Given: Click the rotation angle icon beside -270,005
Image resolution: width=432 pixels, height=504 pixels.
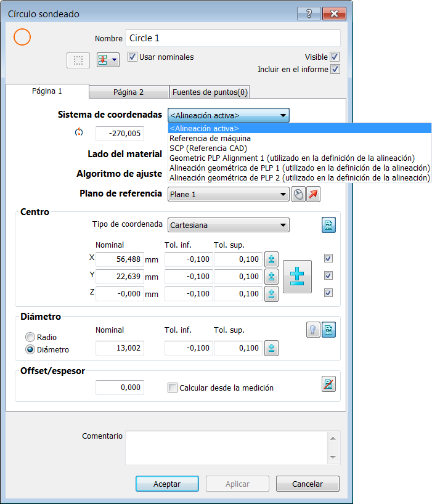Looking at the screenshot, I should point(79,132).
